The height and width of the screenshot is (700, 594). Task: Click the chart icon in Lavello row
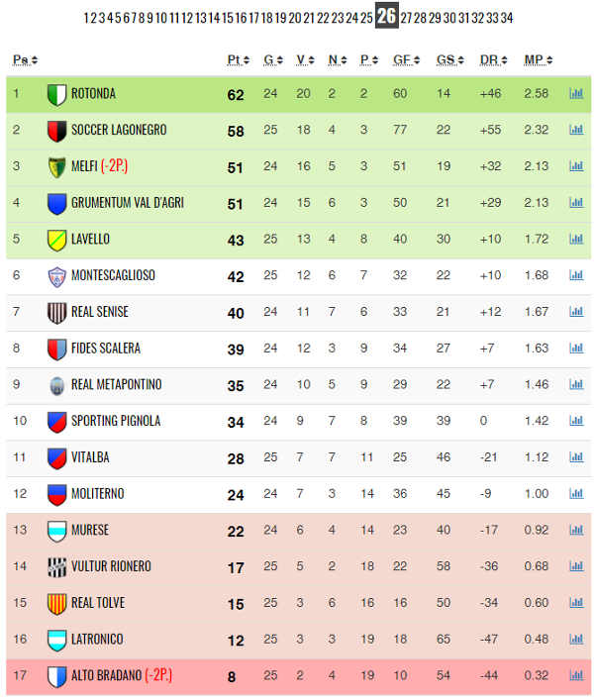tap(576, 239)
